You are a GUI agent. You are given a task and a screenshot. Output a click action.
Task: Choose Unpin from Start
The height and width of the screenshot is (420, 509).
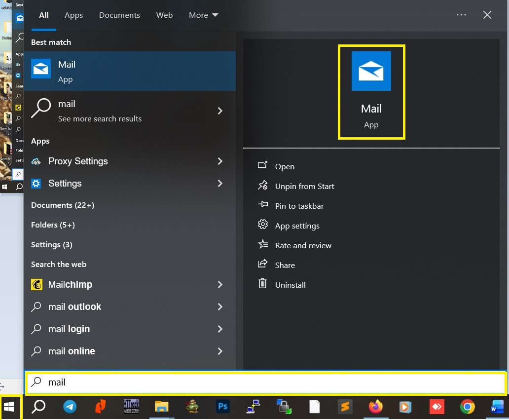point(304,187)
